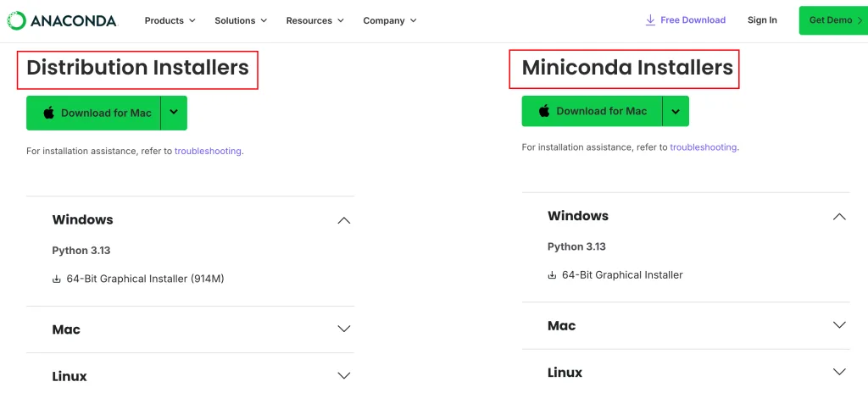
Task: Download the 64-Bit Graphical Installer (914M)
Action: (145, 279)
